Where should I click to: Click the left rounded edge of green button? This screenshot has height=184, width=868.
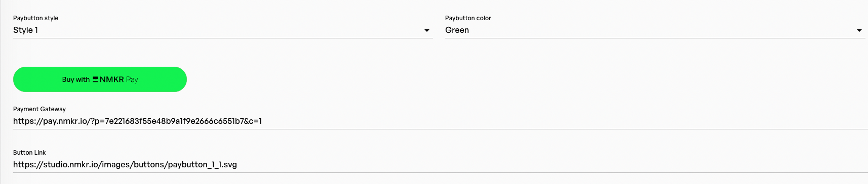(19, 79)
